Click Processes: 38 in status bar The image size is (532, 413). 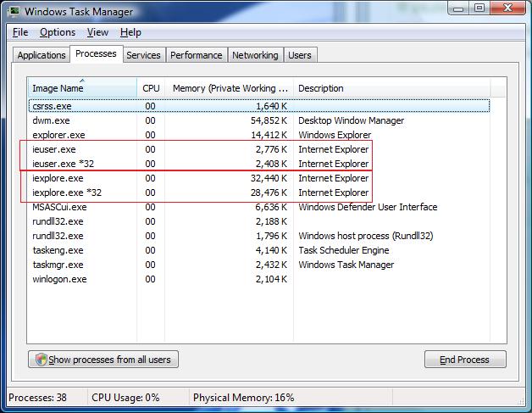37,398
